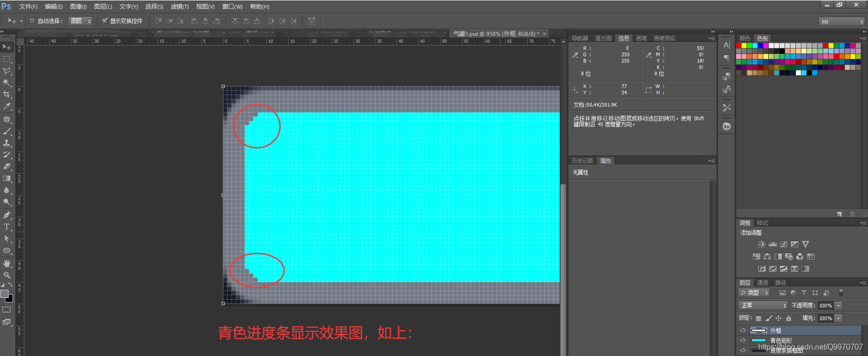Add a Curves adjustment
The image size is (868, 356).
click(784, 244)
